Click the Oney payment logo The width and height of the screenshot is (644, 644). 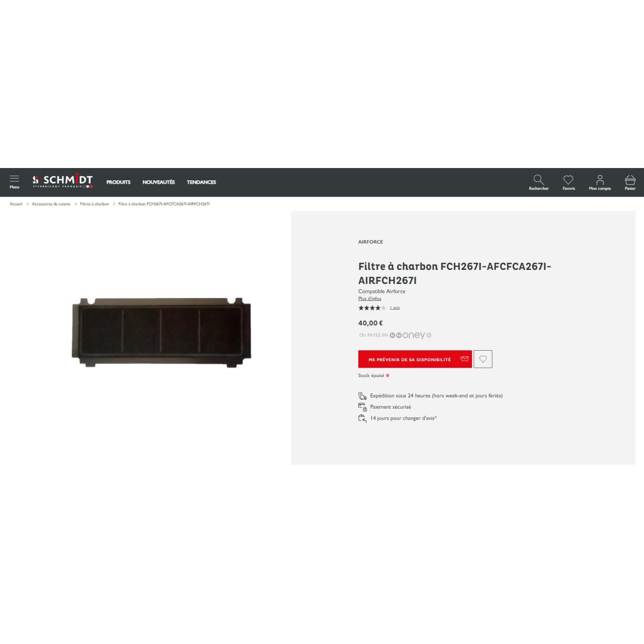pos(407,335)
